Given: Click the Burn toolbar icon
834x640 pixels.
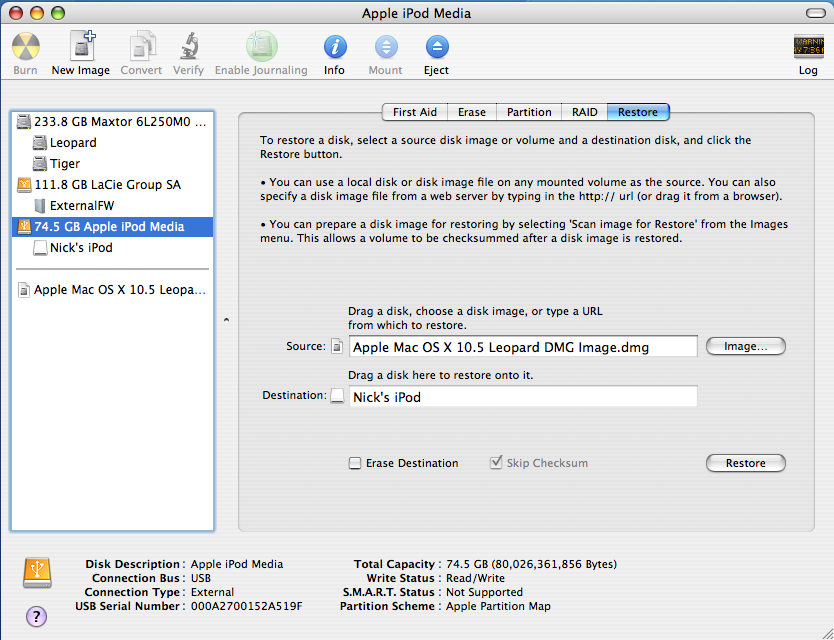Looking at the screenshot, I should [x=26, y=47].
